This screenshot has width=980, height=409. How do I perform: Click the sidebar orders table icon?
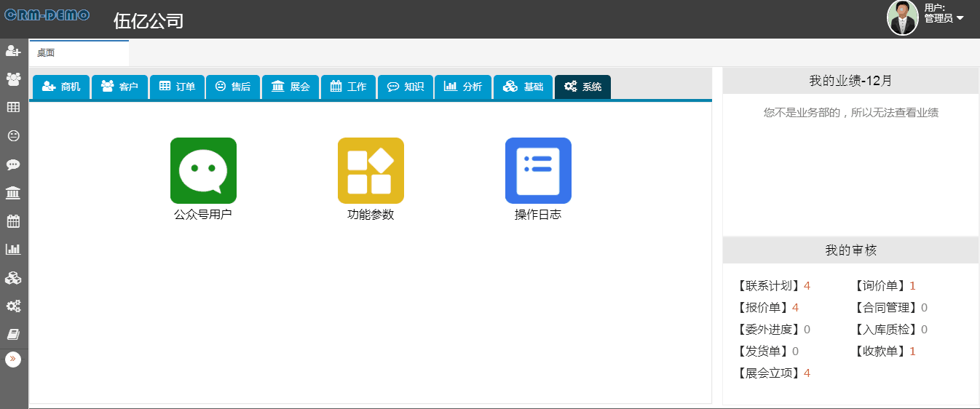coord(13,107)
